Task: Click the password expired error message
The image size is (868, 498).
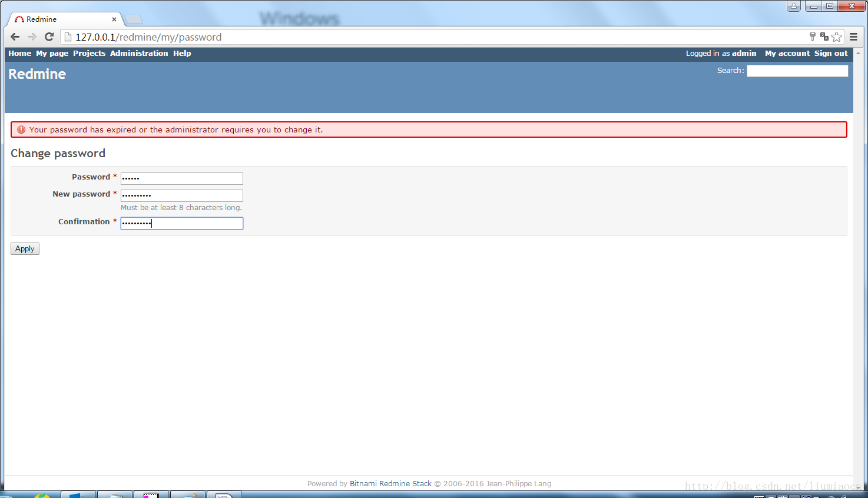Action: pyautogui.click(x=429, y=130)
